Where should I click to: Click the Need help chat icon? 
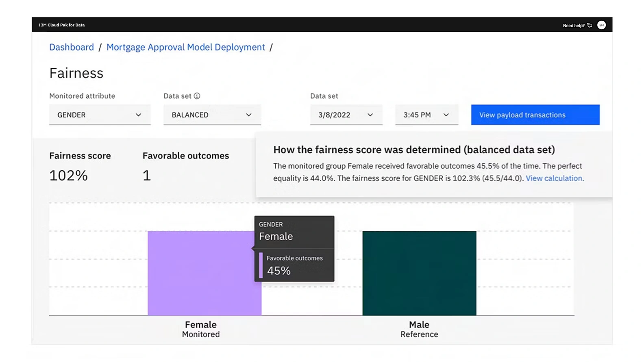[x=590, y=25]
